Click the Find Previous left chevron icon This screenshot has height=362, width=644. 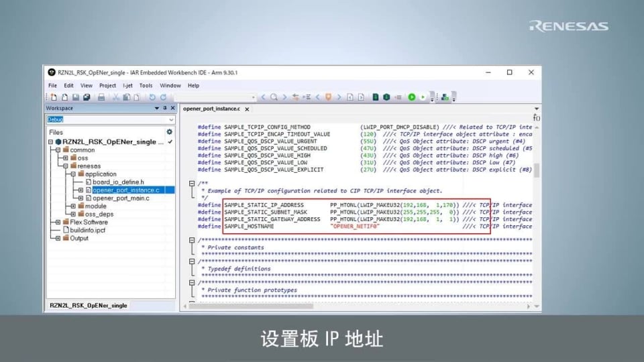263,97
